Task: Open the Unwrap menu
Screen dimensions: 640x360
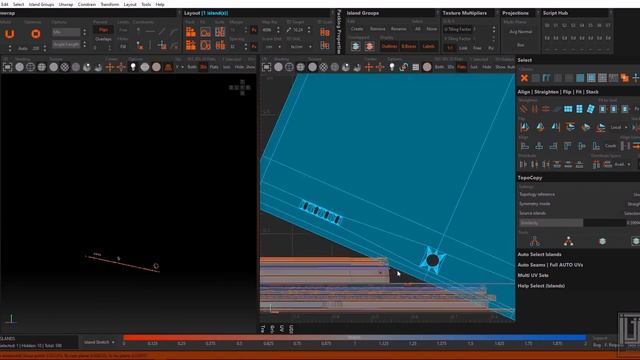Action: point(66,4)
